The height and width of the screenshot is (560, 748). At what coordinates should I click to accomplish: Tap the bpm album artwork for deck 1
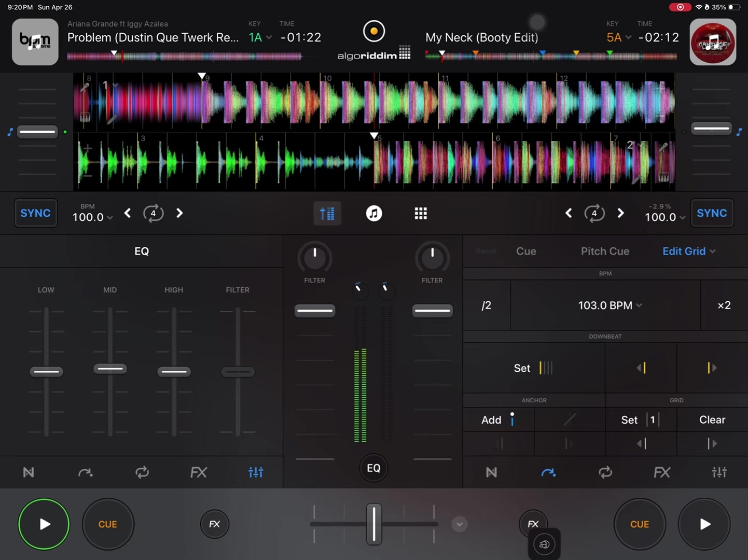click(x=35, y=42)
